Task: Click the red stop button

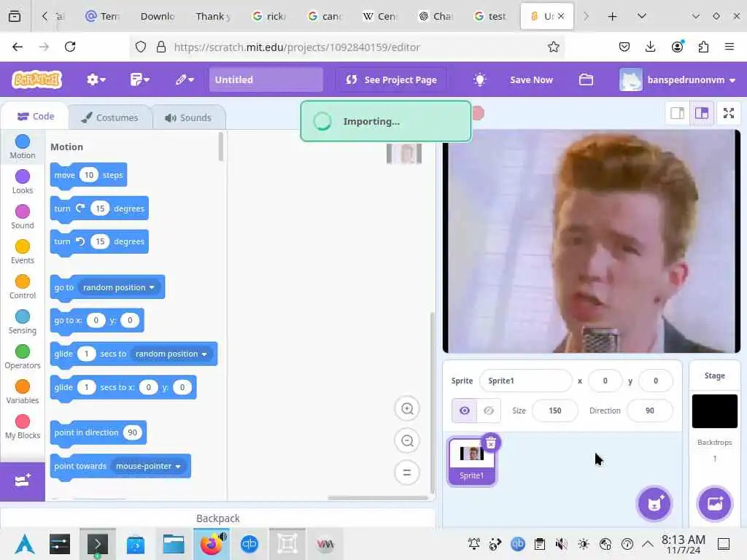Action: [x=479, y=113]
